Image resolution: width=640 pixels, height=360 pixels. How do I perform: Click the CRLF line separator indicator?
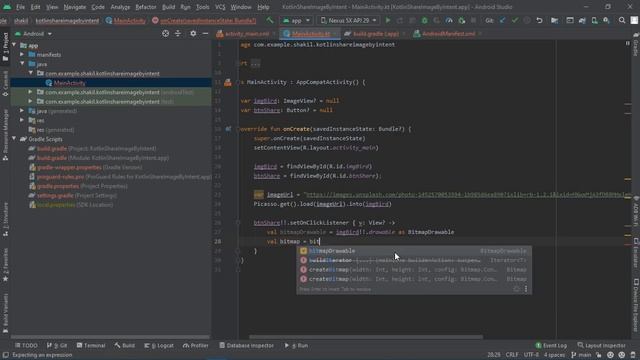(x=512, y=355)
